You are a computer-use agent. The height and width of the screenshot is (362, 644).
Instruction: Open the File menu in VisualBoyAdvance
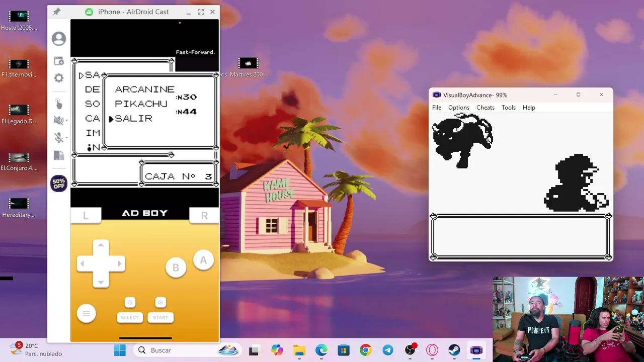click(x=437, y=108)
